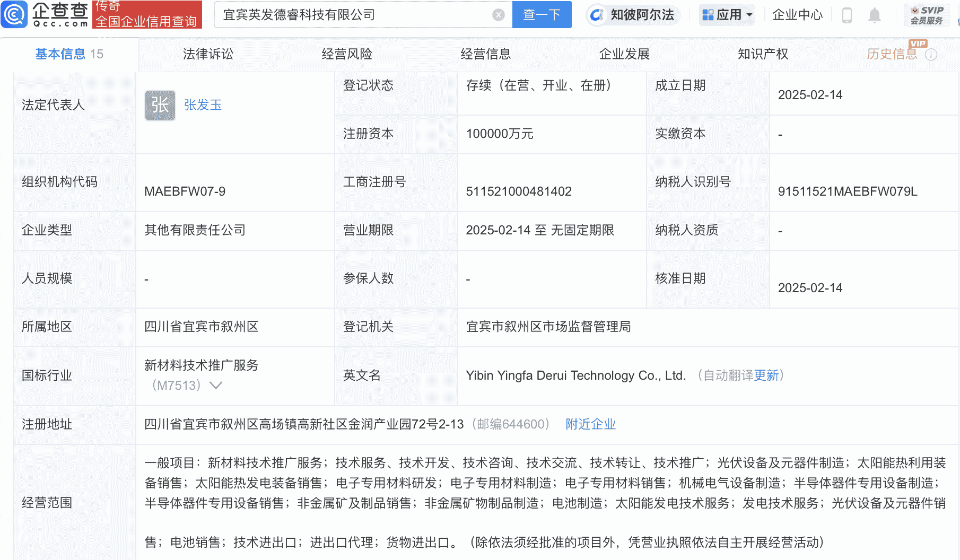This screenshot has width=960, height=560.
Task: Open 知彼阿尔法 via its circular icon
Action: (597, 15)
